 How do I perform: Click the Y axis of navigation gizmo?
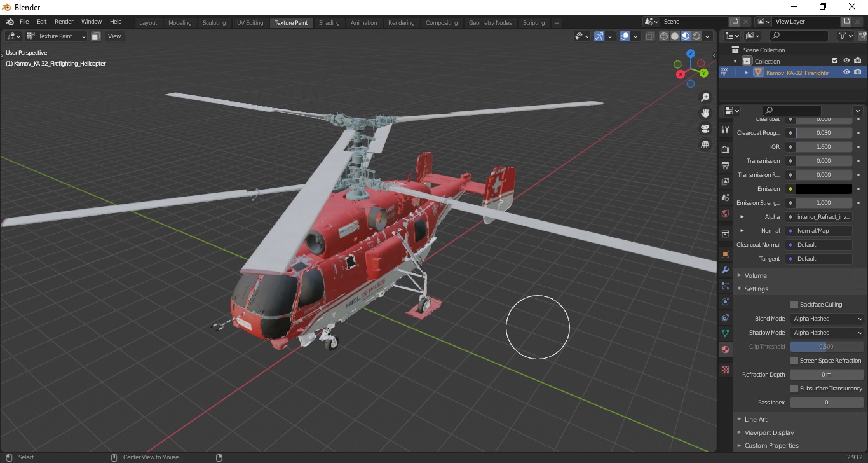704,73
